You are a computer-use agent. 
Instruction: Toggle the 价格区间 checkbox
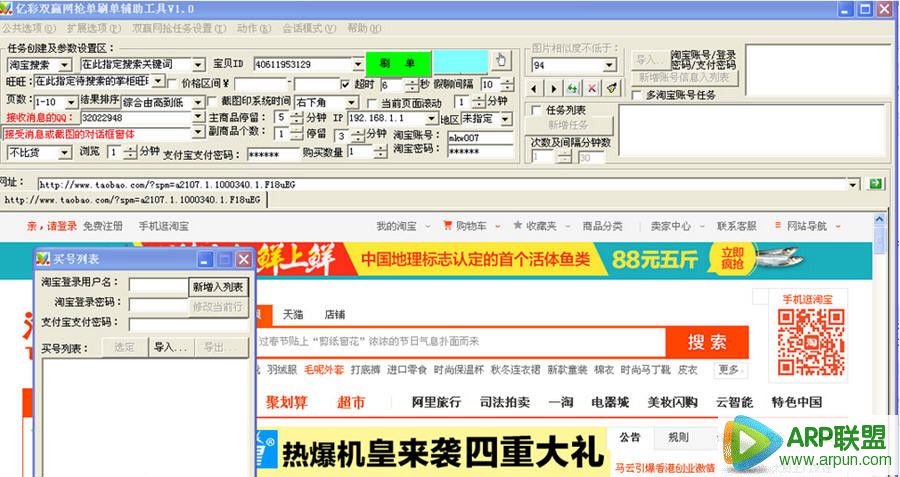point(172,84)
